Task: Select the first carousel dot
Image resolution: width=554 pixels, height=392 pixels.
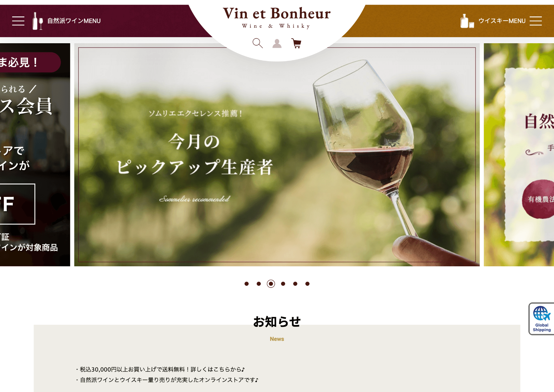Action: [247, 284]
